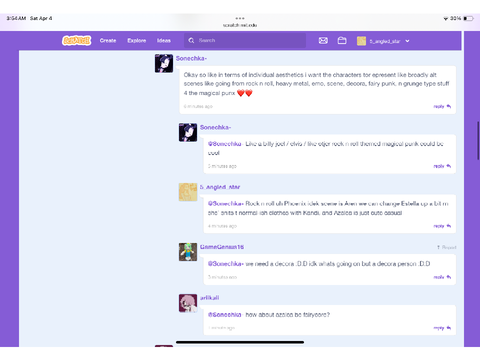Reply to GameGenaun16's decora comment
The image size is (480, 360).
[442, 277]
